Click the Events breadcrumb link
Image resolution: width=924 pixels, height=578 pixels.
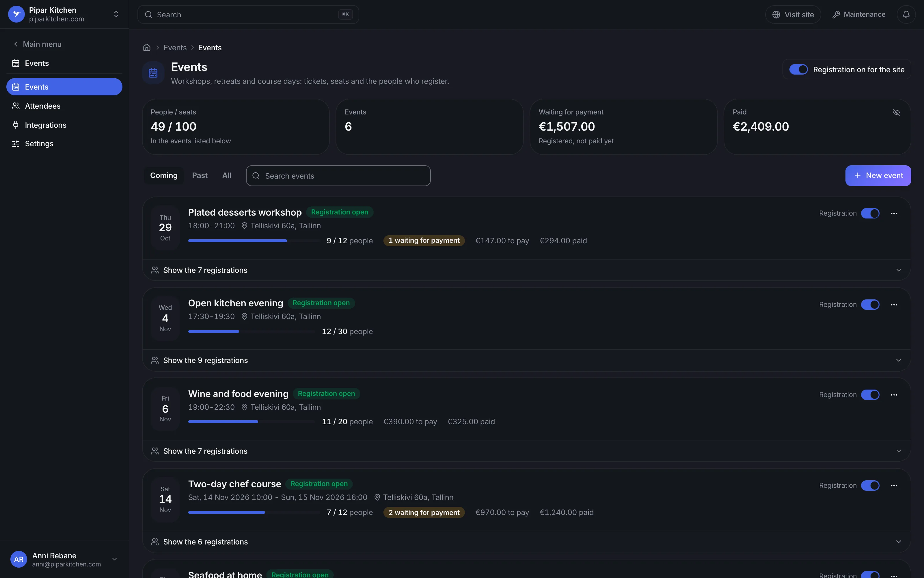coord(175,47)
